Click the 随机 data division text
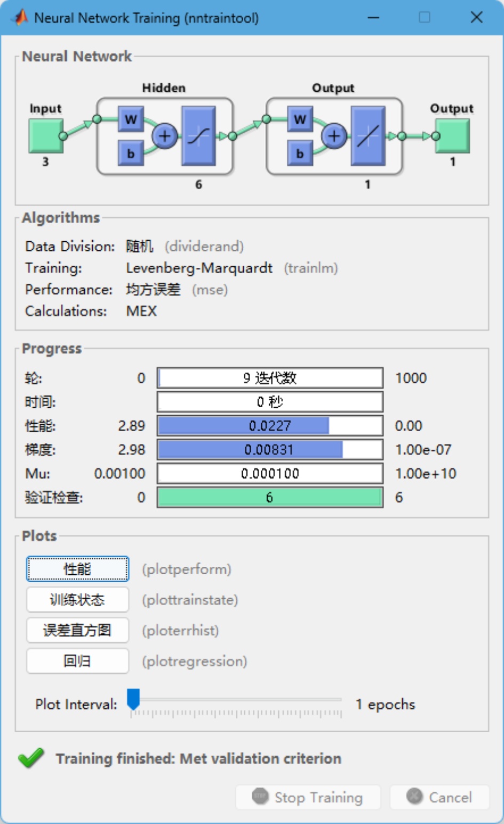Screen dimensions: 504x824 click(140, 247)
